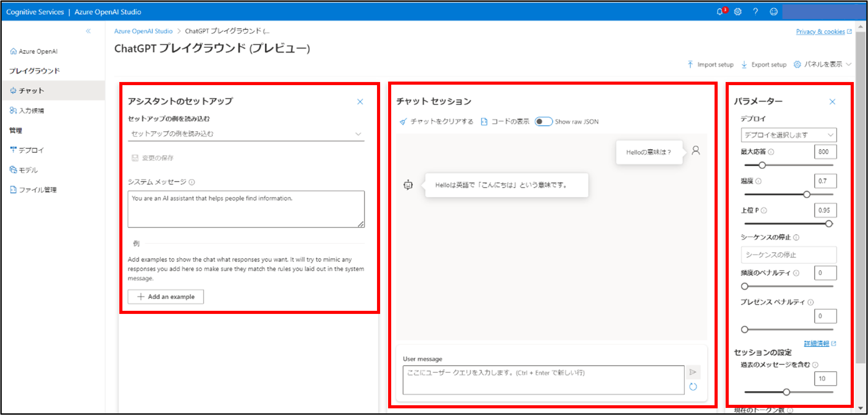868x415 pixels.
Task: Click the info icon beside システム メッセージ
Action: (x=192, y=182)
